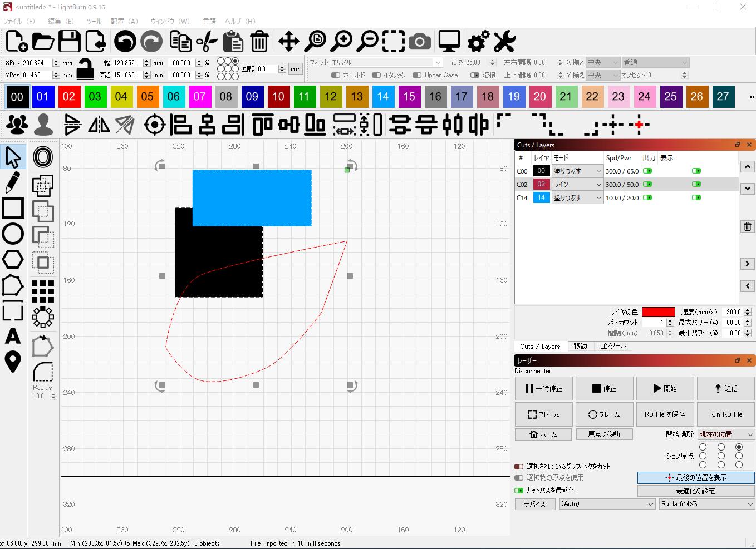756x549 pixels.
Task: Toggle 選択されているグラフィックをカット
Action: tap(519, 467)
